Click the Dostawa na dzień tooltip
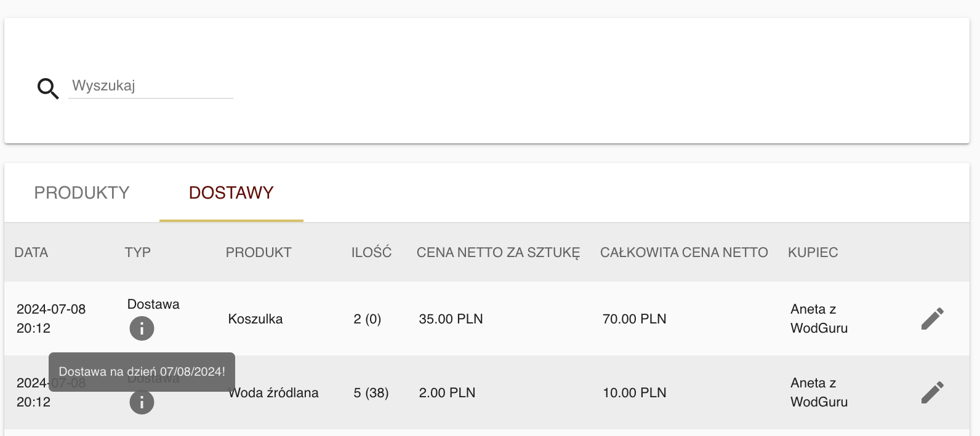This screenshot has width=980, height=436. [142, 371]
